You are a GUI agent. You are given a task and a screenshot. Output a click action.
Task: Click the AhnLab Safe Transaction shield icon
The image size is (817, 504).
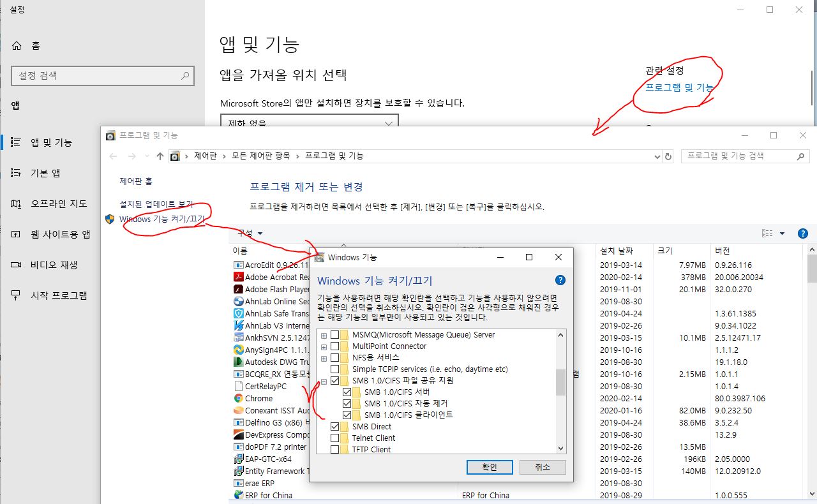tap(239, 313)
